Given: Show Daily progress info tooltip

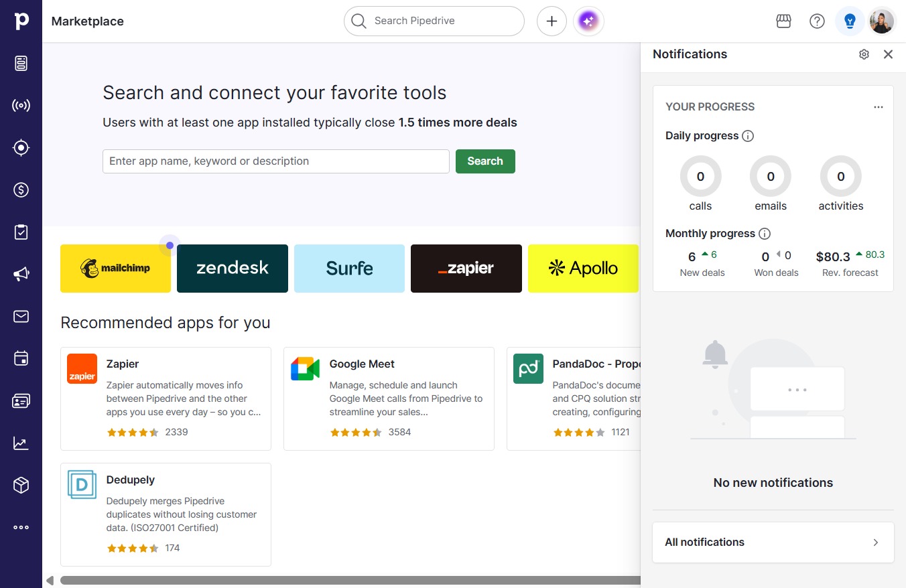Looking at the screenshot, I should [749, 136].
